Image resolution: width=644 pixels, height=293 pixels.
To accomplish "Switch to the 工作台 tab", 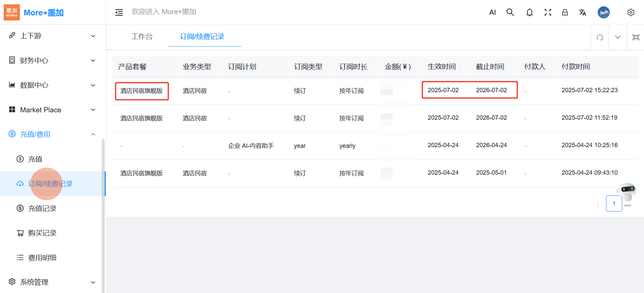I will [142, 37].
